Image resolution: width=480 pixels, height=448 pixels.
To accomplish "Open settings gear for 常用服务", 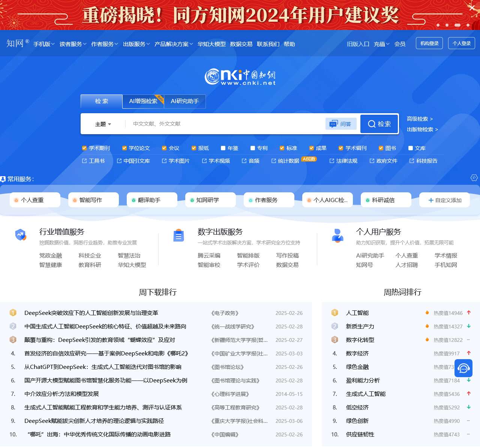I will (x=474, y=178).
